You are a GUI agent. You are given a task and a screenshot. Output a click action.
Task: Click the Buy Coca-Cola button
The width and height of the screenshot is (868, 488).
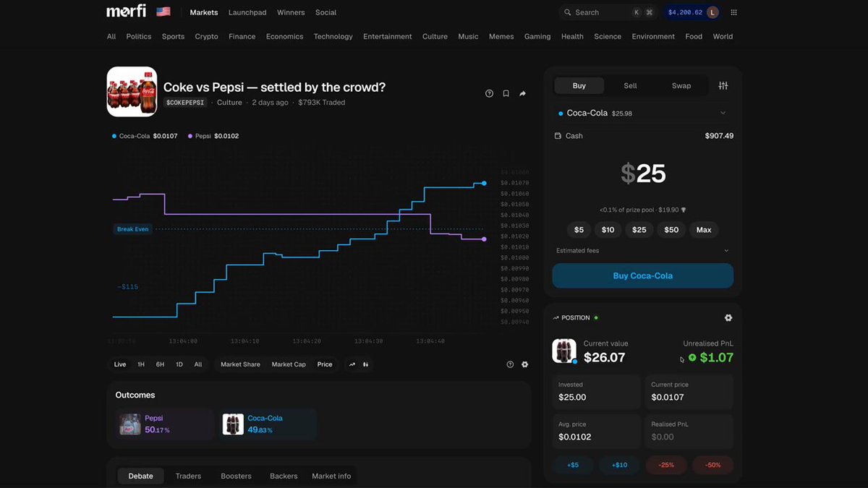pyautogui.click(x=643, y=275)
